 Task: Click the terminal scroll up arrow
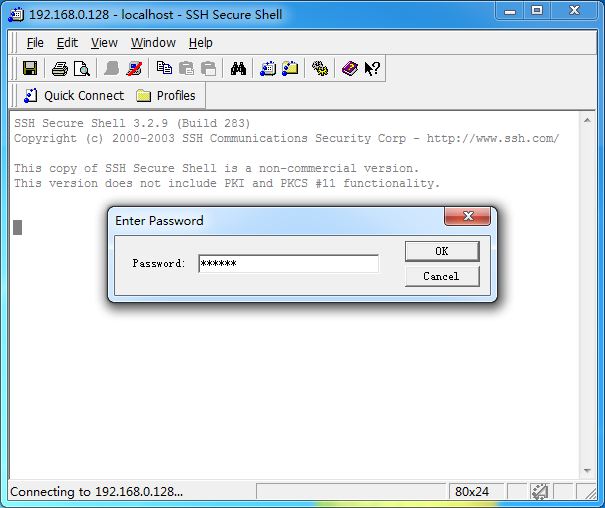(587, 120)
